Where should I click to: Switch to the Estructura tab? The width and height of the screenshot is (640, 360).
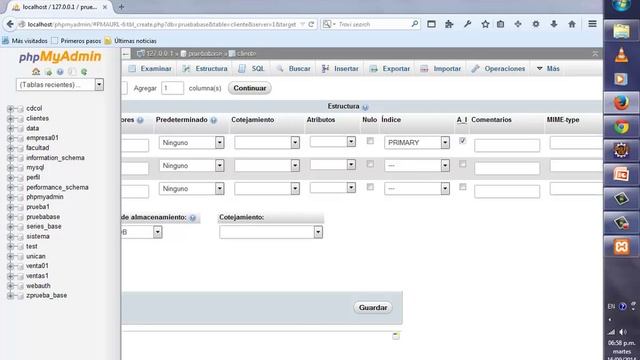pos(205,69)
